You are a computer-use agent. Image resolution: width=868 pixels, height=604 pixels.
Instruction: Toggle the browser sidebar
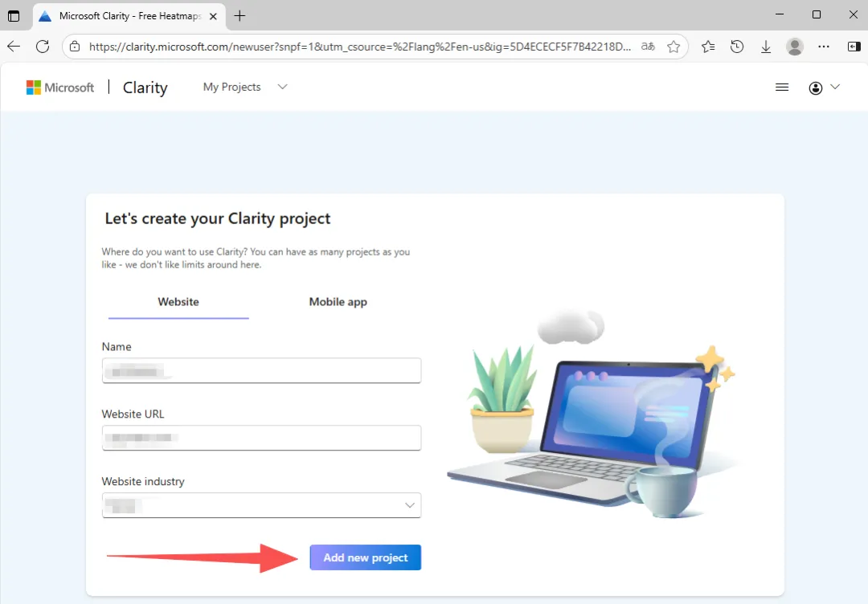pyautogui.click(x=854, y=47)
